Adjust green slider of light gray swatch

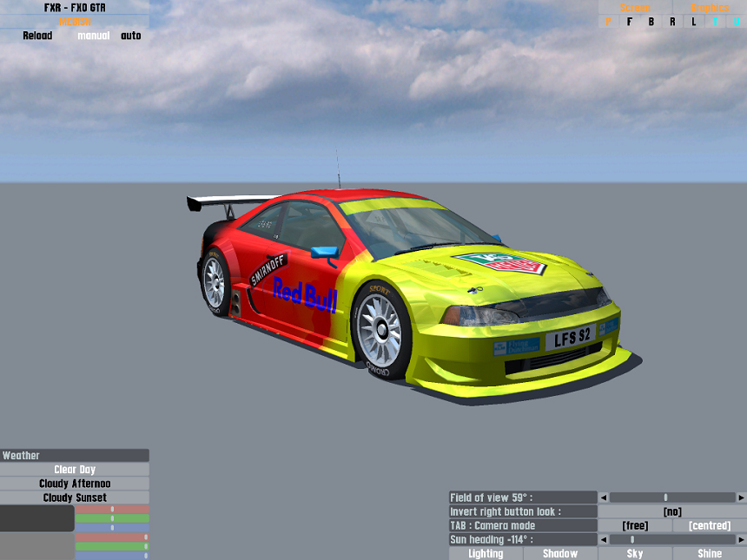(112, 546)
